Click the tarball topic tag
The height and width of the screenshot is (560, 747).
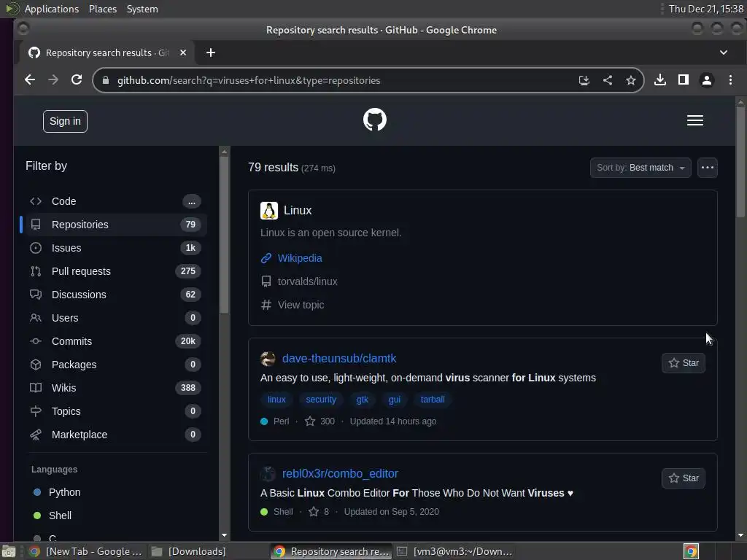[x=433, y=400]
